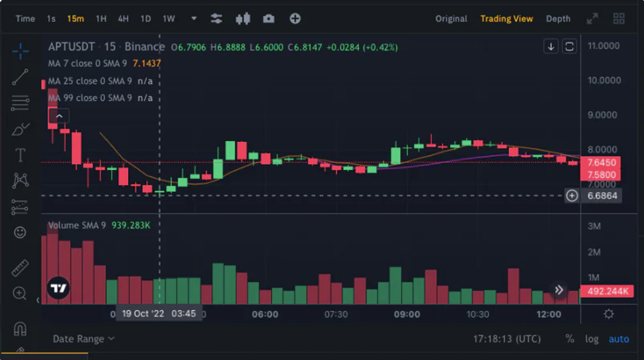
Task: Open the candlestick chart type selector
Action: click(243, 19)
